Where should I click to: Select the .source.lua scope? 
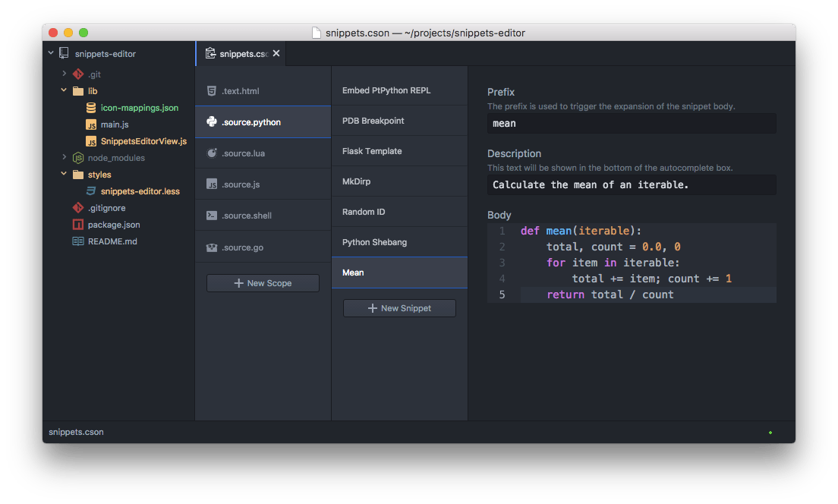(263, 153)
